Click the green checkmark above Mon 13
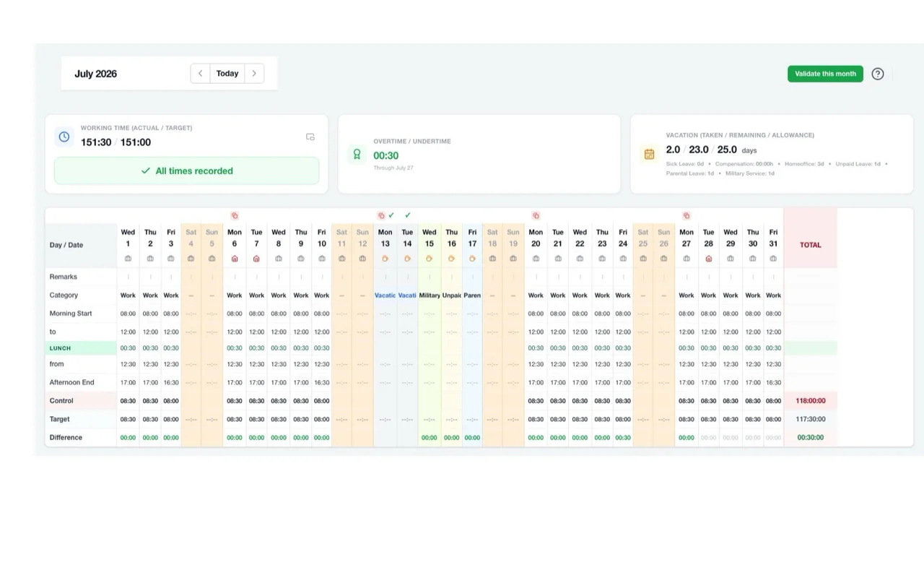 pos(391,215)
